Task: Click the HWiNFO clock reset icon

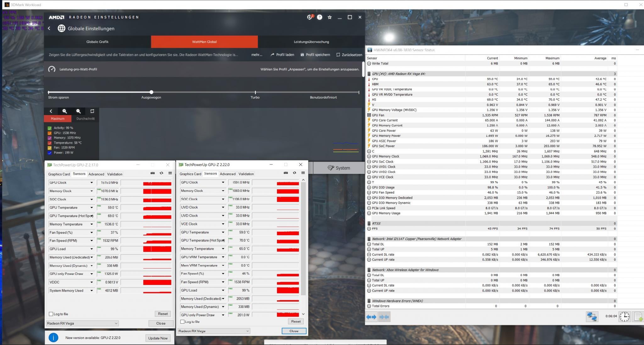Action: pyautogui.click(x=624, y=316)
